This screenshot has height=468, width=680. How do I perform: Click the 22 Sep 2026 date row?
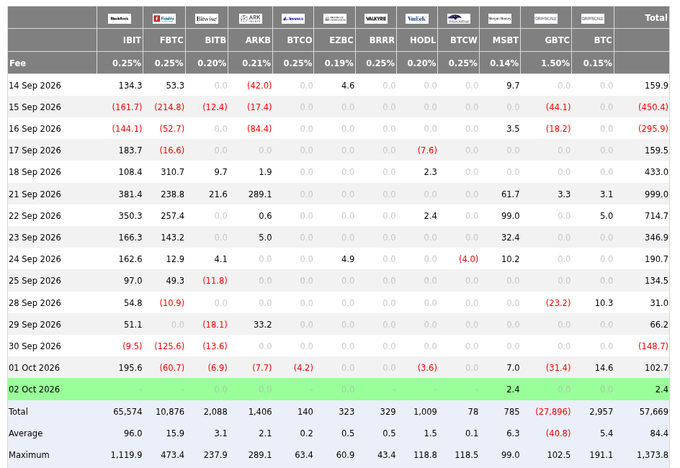(x=35, y=216)
